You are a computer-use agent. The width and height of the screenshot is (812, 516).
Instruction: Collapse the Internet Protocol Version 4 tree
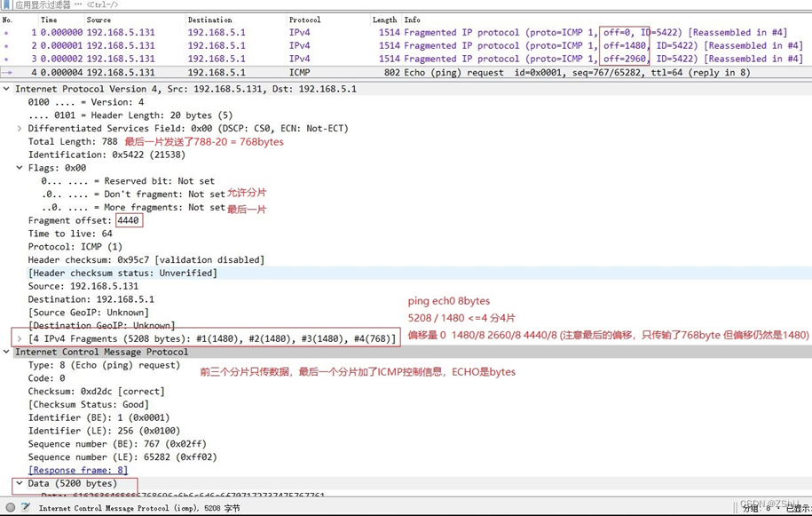(6, 89)
